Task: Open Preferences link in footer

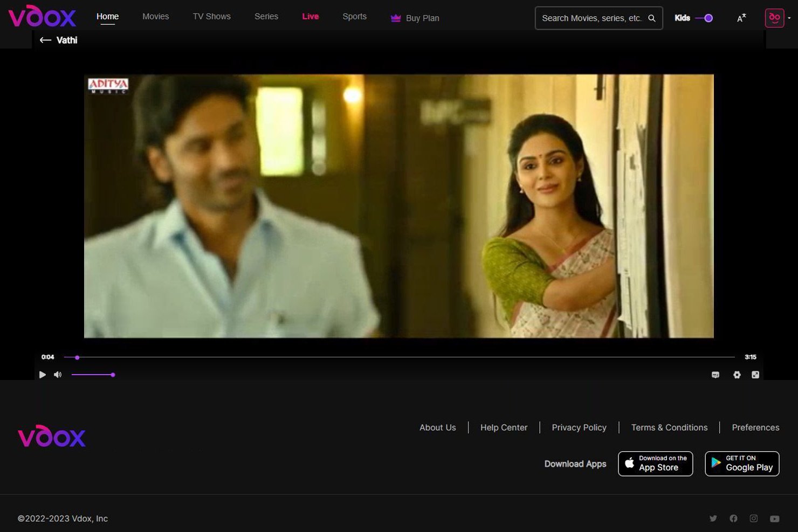Action: point(755,427)
